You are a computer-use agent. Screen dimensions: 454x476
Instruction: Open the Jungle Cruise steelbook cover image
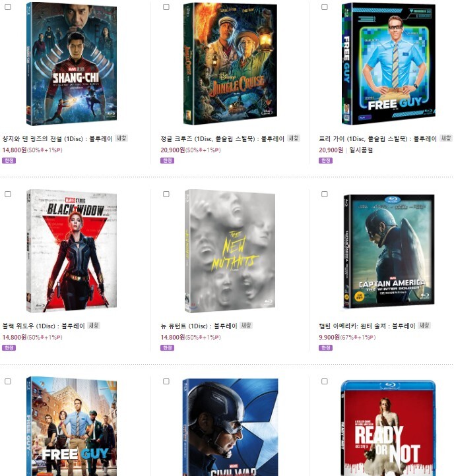click(x=230, y=64)
